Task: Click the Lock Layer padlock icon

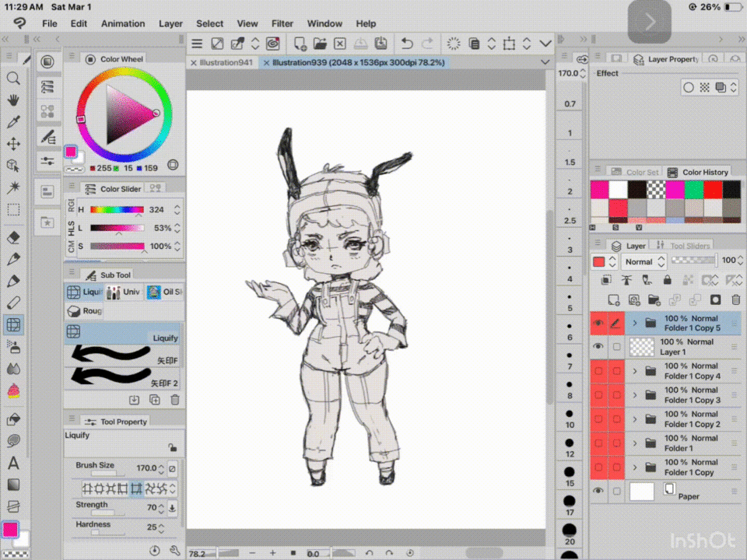Action: (666, 280)
